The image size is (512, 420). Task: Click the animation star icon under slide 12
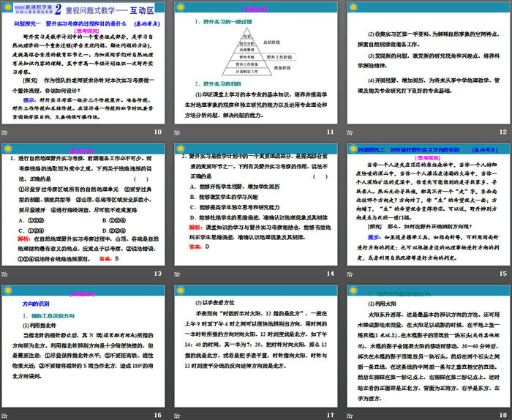[350, 132]
